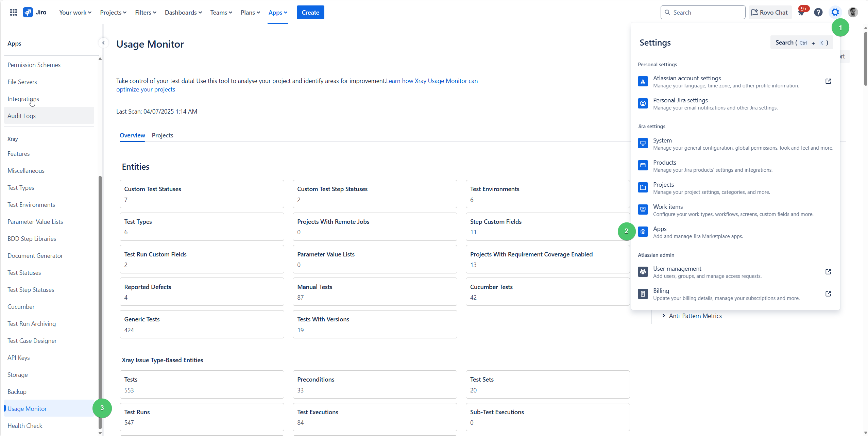Open Usage Monitor in the sidebar
The height and width of the screenshot is (436, 868).
pos(49,408)
